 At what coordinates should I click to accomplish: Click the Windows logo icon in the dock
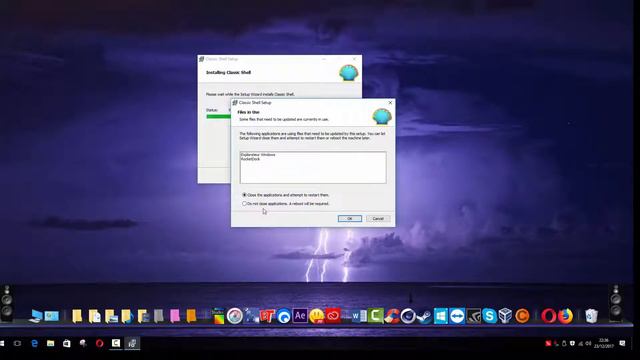pyautogui.click(x=440, y=316)
